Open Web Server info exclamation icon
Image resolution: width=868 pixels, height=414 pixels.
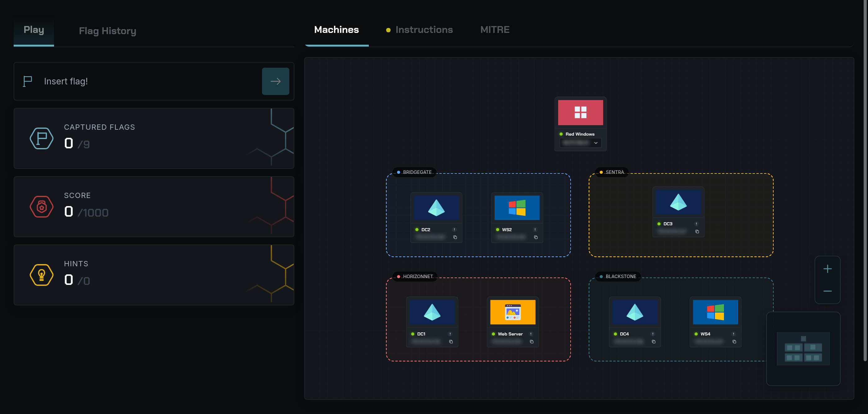[531, 334]
